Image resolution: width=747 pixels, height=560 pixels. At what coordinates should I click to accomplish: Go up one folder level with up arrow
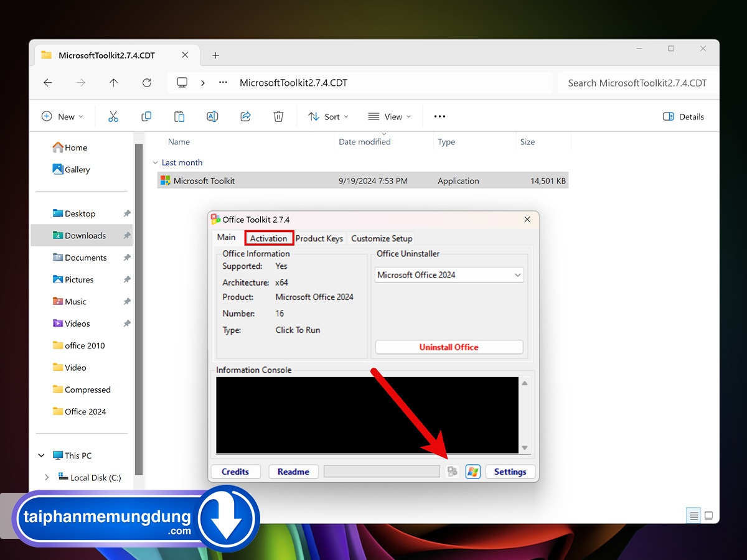pos(113,83)
